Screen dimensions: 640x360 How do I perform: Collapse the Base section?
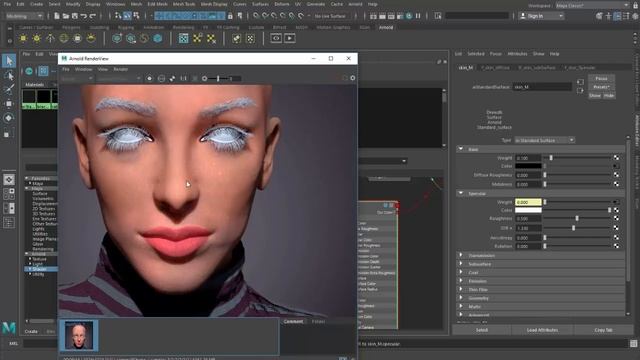(461, 149)
